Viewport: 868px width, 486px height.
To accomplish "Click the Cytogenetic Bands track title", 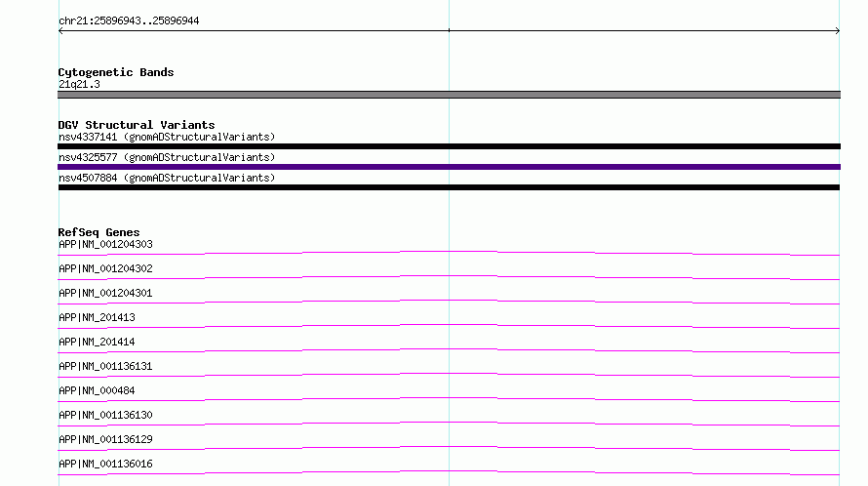I will (x=116, y=72).
